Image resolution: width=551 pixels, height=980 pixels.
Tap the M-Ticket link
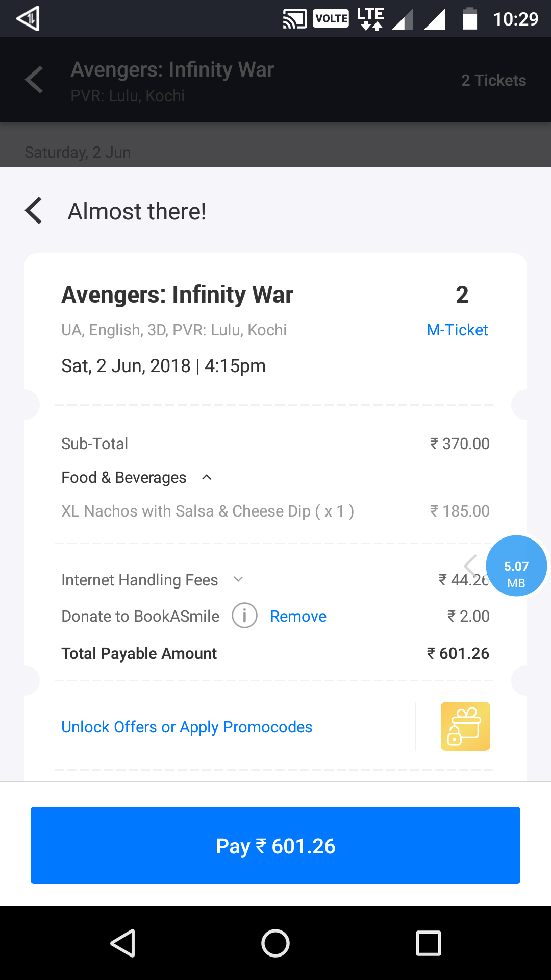pyautogui.click(x=457, y=330)
